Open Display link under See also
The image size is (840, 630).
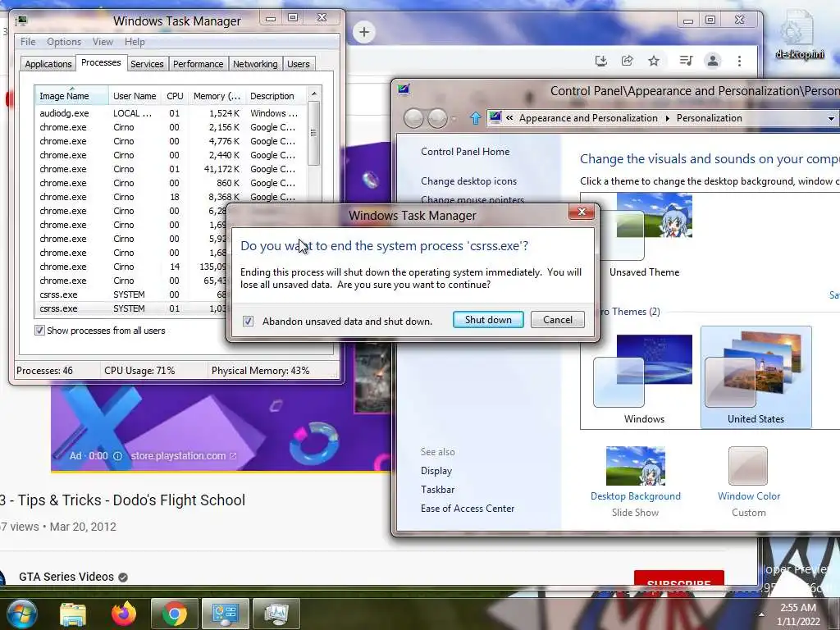click(x=436, y=471)
